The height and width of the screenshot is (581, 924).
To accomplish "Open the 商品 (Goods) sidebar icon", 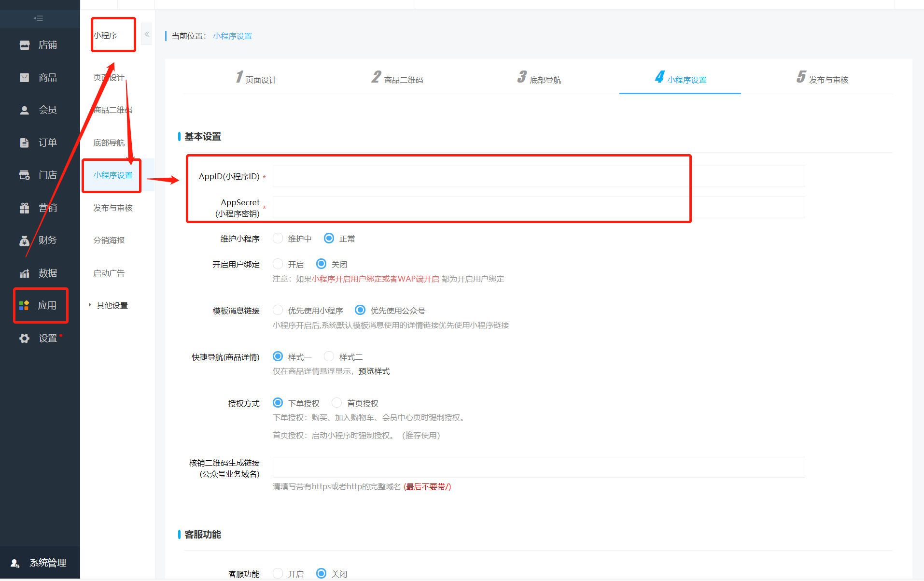I will pyautogui.click(x=25, y=78).
